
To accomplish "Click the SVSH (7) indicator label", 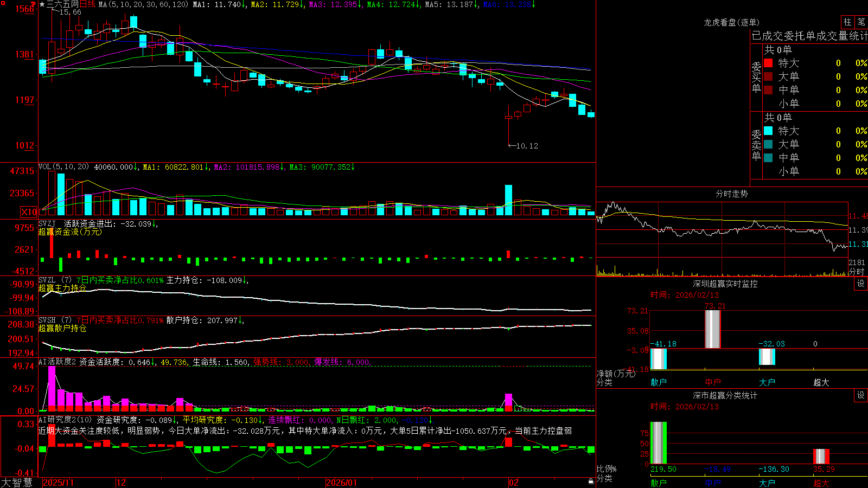I will [55, 320].
